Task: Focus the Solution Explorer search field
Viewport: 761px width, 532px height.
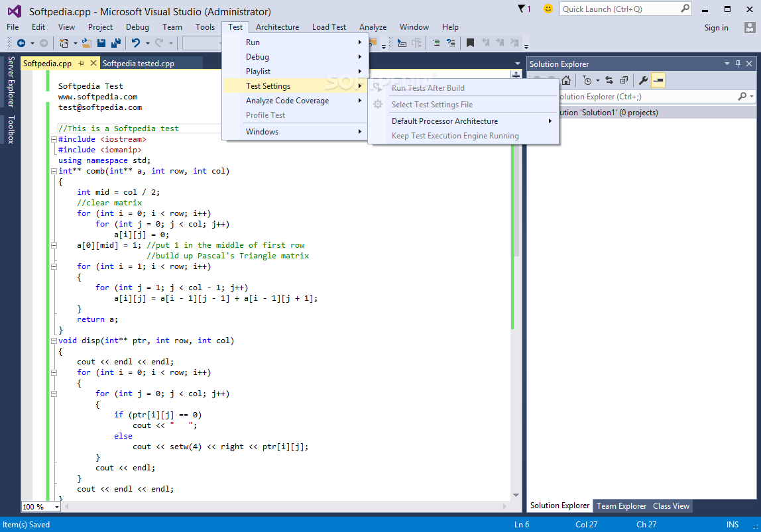Action: (646, 97)
